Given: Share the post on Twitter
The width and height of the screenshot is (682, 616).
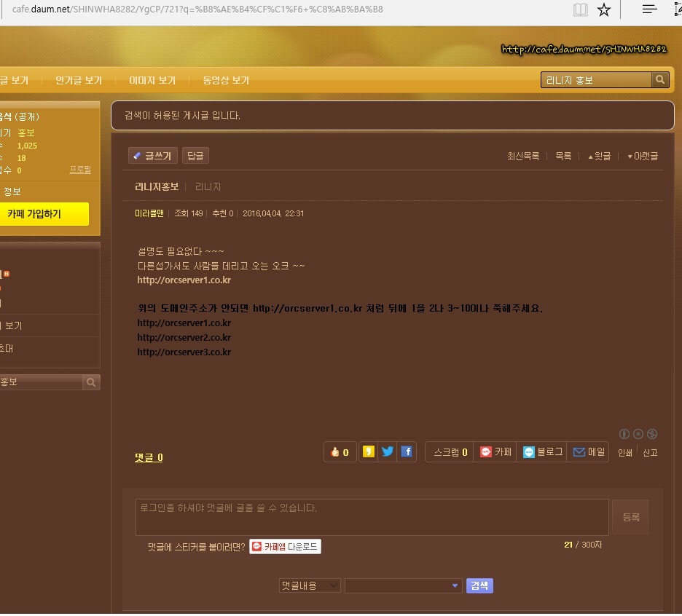Looking at the screenshot, I should tap(388, 452).
